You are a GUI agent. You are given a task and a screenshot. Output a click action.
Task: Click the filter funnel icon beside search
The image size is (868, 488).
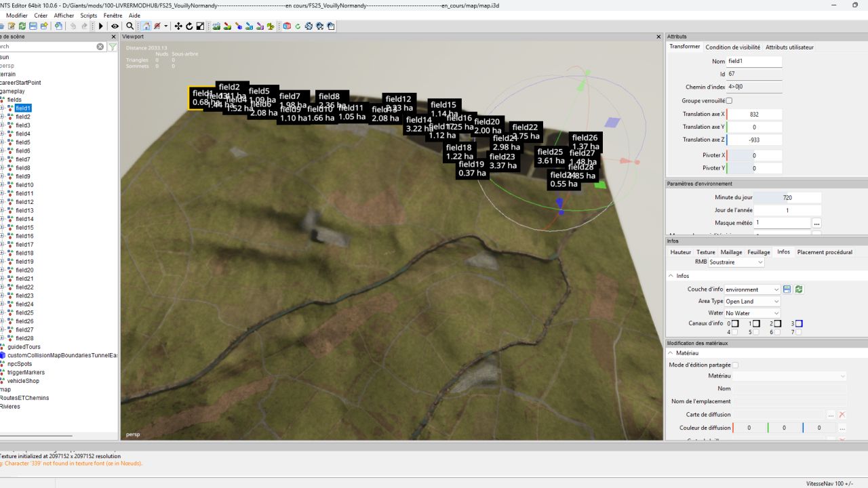(113, 47)
